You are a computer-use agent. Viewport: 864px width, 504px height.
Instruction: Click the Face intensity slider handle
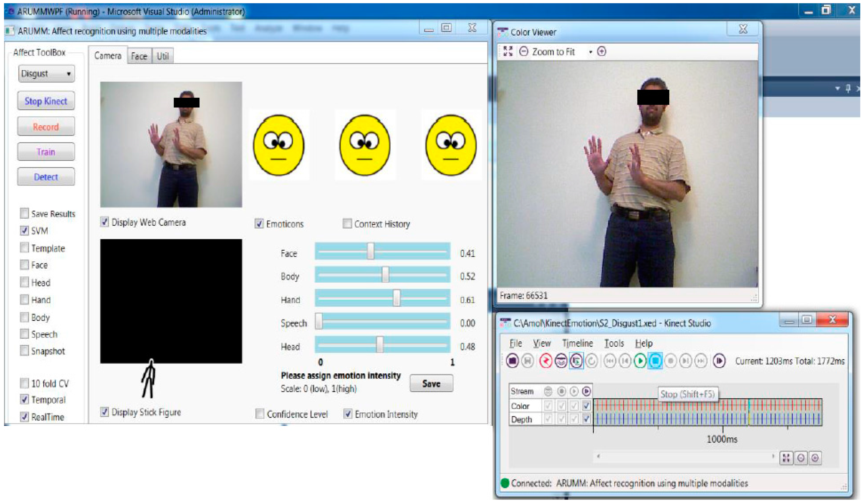click(x=370, y=251)
